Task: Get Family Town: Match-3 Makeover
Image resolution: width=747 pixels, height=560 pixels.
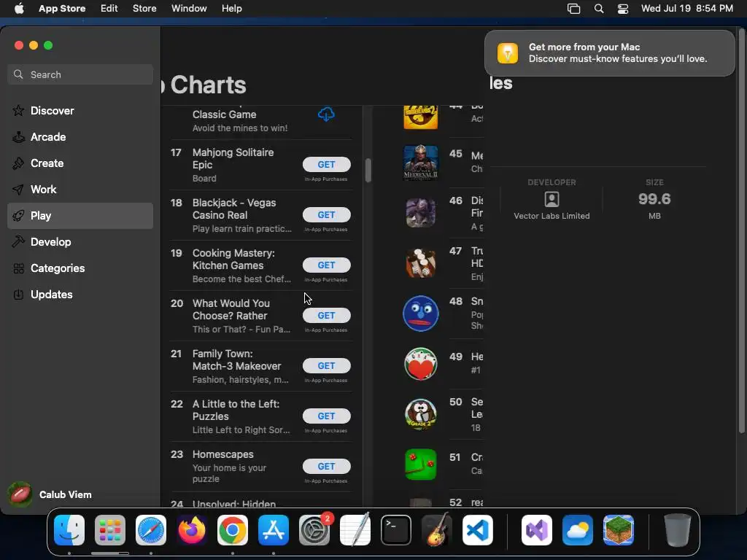Action: coord(326,366)
